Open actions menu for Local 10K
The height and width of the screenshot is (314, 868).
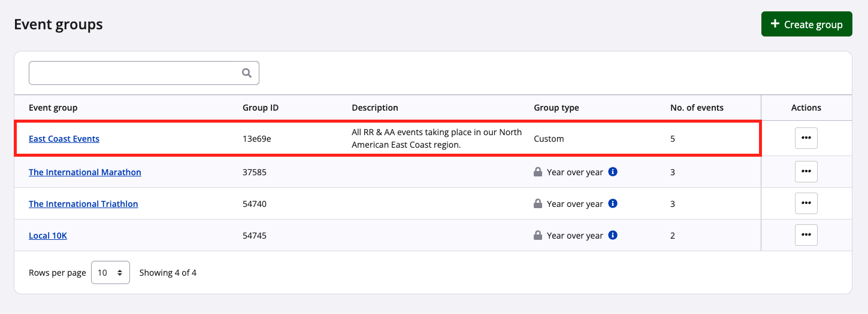(x=806, y=235)
